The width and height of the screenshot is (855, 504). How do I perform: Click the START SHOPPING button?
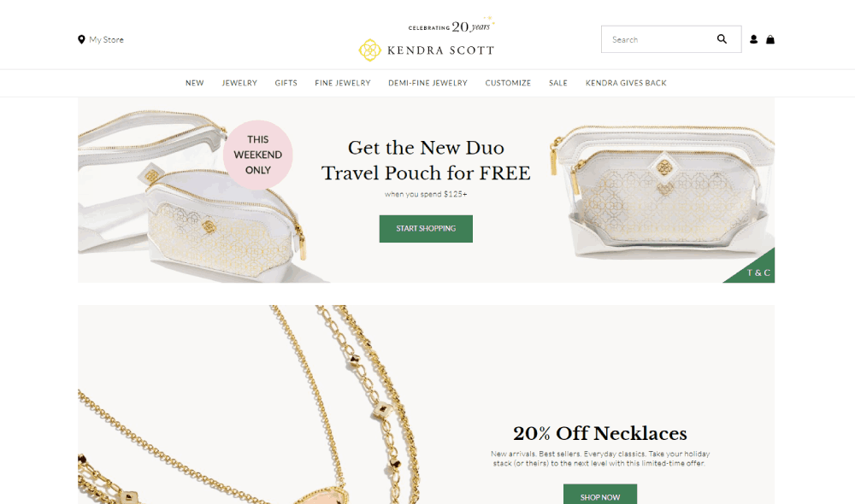click(426, 228)
